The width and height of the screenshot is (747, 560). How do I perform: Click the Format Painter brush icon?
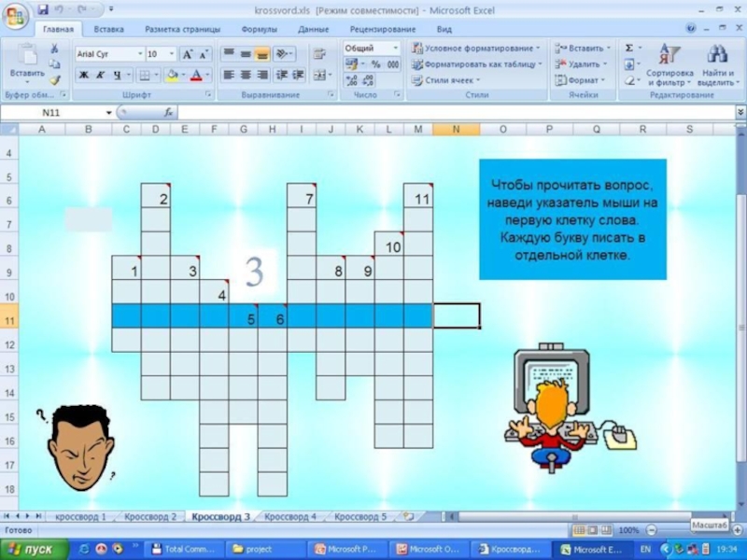click(55, 80)
